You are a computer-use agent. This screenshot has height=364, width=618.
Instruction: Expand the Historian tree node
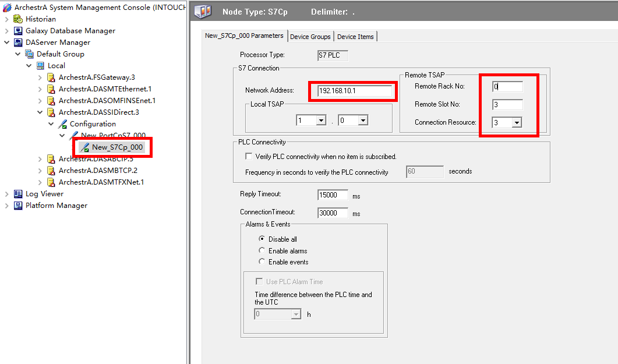click(x=7, y=19)
